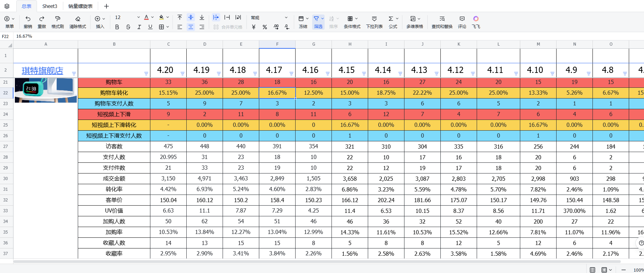Screen dimensions: 644x273
Task: Insert a 下拉列表 dropdown list
Action: [x=374, y=22]
